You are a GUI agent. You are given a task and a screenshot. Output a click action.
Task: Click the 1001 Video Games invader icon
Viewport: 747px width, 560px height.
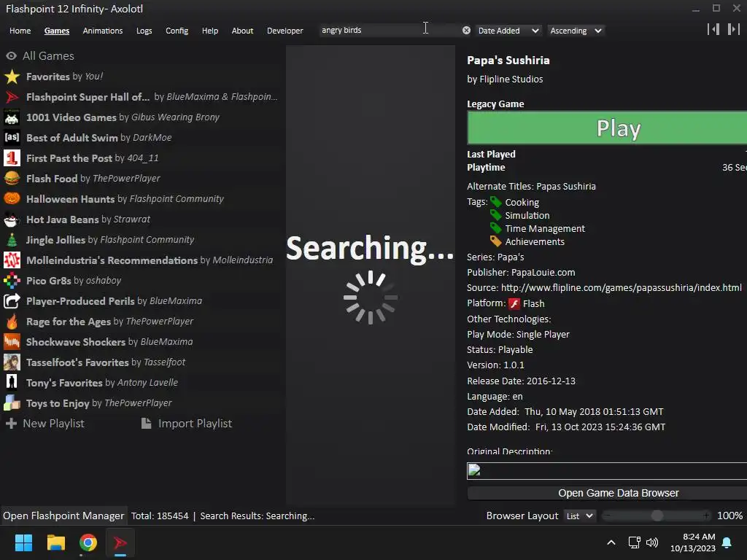pos(12,117)
